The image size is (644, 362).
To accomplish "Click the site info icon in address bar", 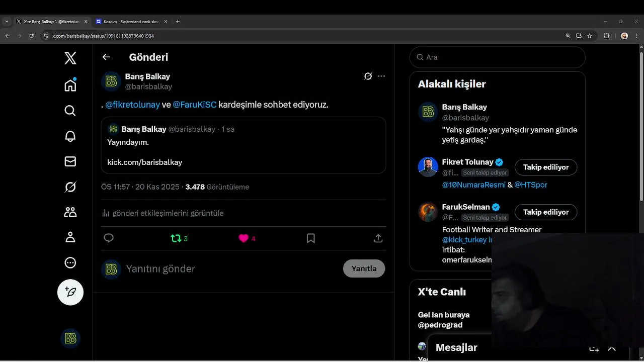I will 46,36.
